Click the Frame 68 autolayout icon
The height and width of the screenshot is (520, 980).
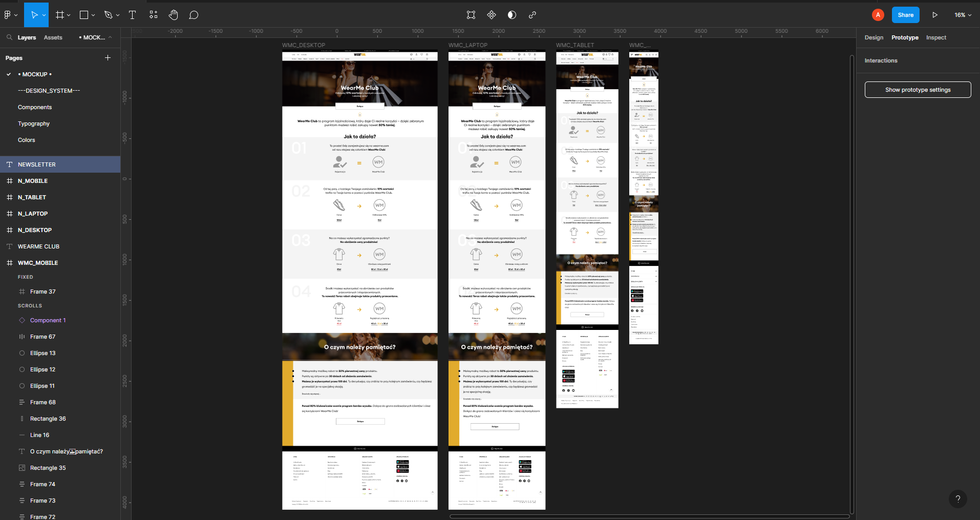click(22, 402)
